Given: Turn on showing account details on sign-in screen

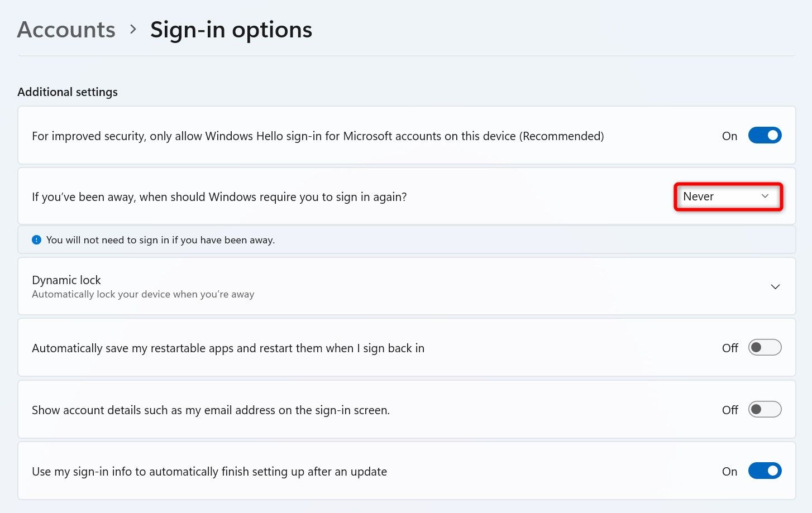Looking at the screenshot, I should tap(765, 409).
